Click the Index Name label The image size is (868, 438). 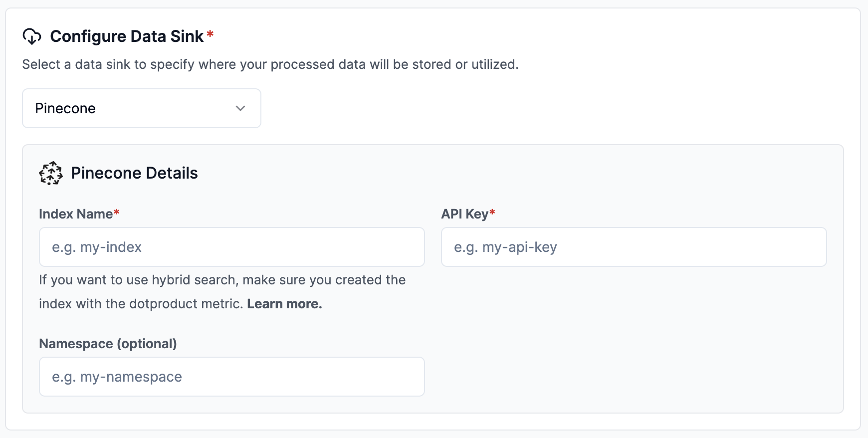[x=76, y=214]
